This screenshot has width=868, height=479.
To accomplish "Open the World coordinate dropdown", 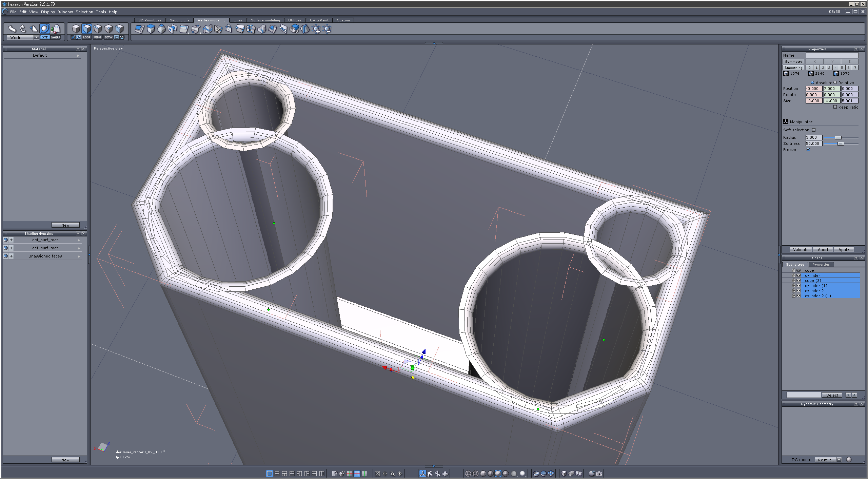I will [x=36, y=38].
